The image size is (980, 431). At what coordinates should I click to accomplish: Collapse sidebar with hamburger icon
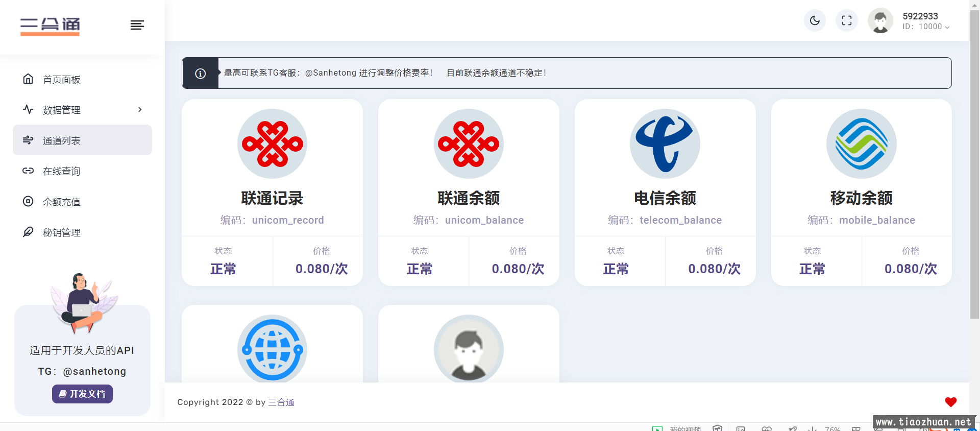coord(137,25)
